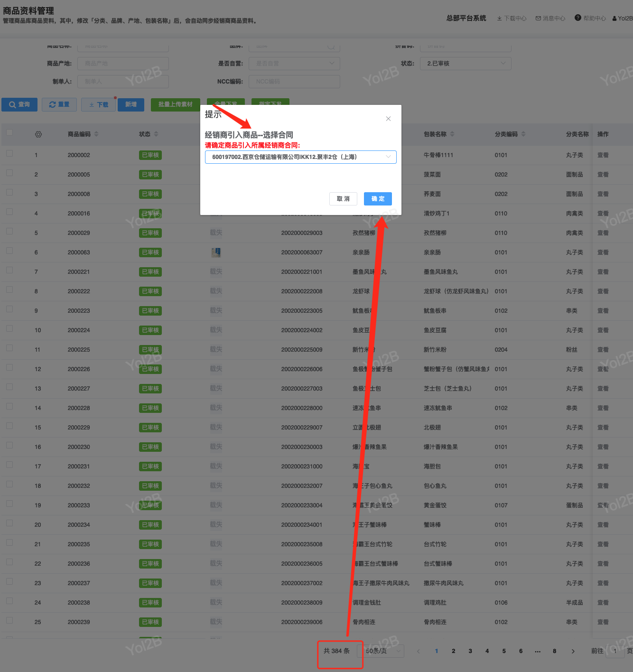Click the 商品产地 input field
The image size is (633, 672).
[x=123, y=64]
